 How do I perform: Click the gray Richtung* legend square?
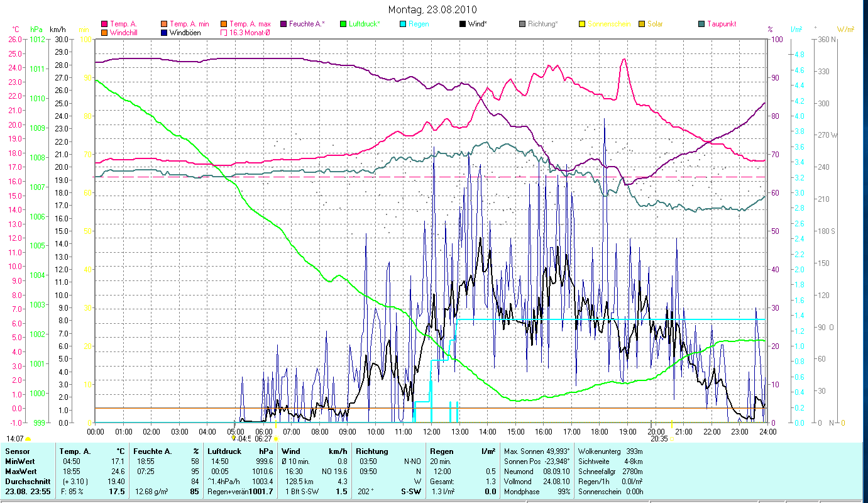[x=522, y=24]
